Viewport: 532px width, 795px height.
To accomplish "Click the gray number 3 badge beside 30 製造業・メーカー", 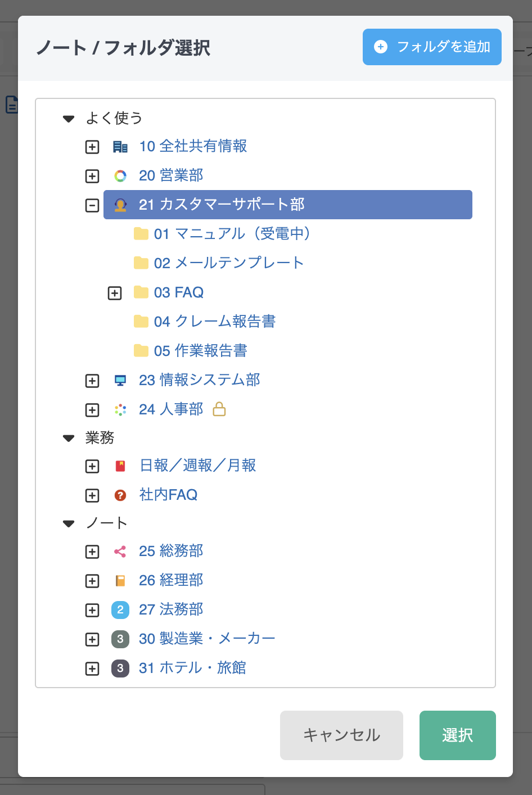I will pos(120,639).
